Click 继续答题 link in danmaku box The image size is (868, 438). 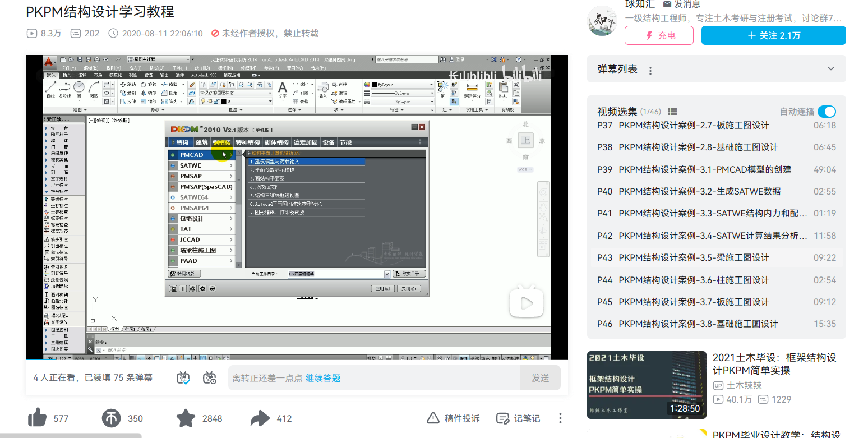323,378
